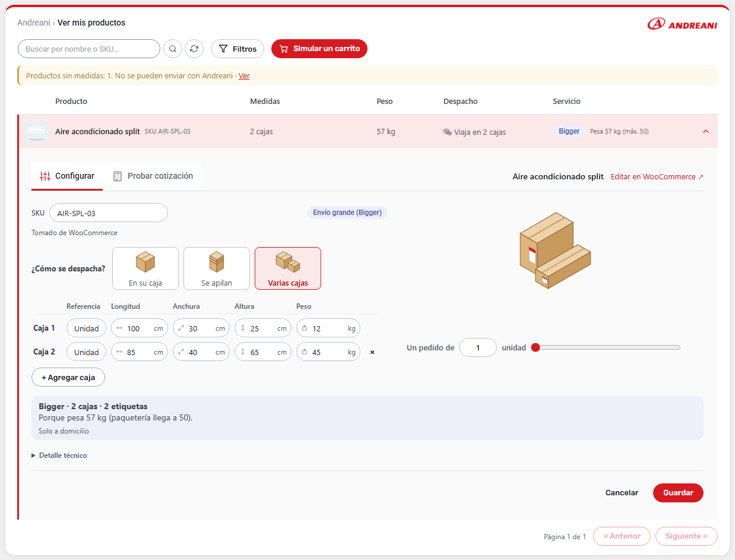This screenshot has width=735, height=560.
Task: Click Página 1 de 1 text
Action: (x=565, y=537)
